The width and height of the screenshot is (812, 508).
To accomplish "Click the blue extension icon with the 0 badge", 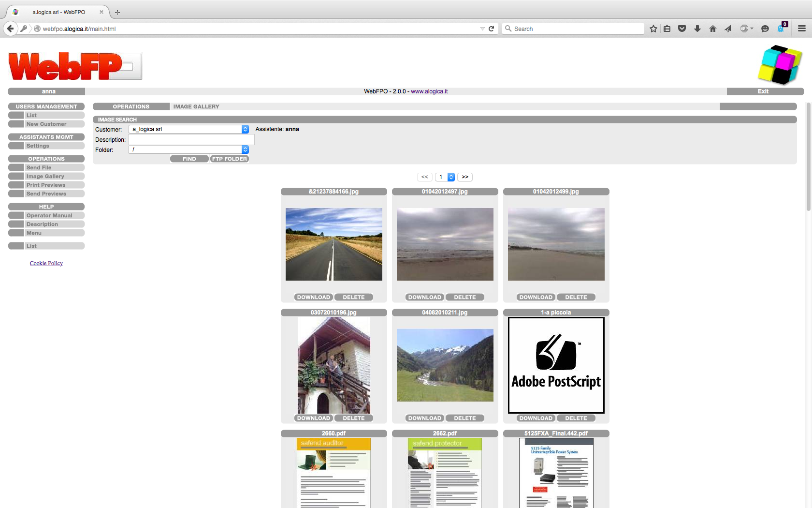I will 782,28.
